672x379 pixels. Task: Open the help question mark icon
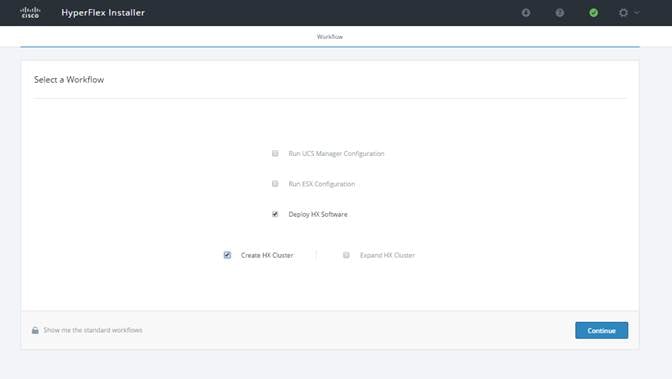click(x=560, y=13)
